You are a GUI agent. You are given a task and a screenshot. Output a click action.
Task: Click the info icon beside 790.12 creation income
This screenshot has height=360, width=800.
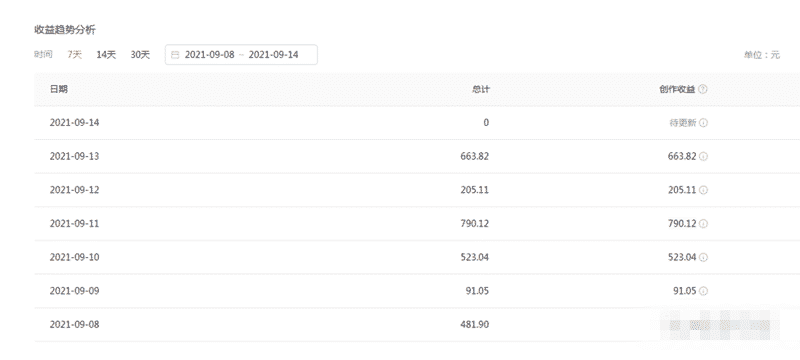click(x=704, y=224)
